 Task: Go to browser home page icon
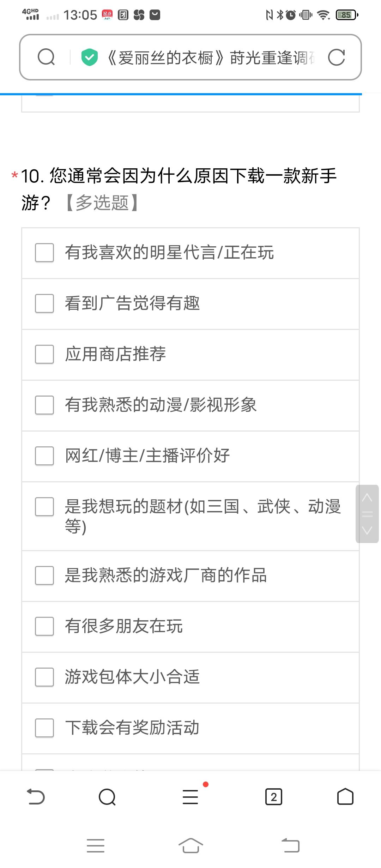click(x=345, y=797)
